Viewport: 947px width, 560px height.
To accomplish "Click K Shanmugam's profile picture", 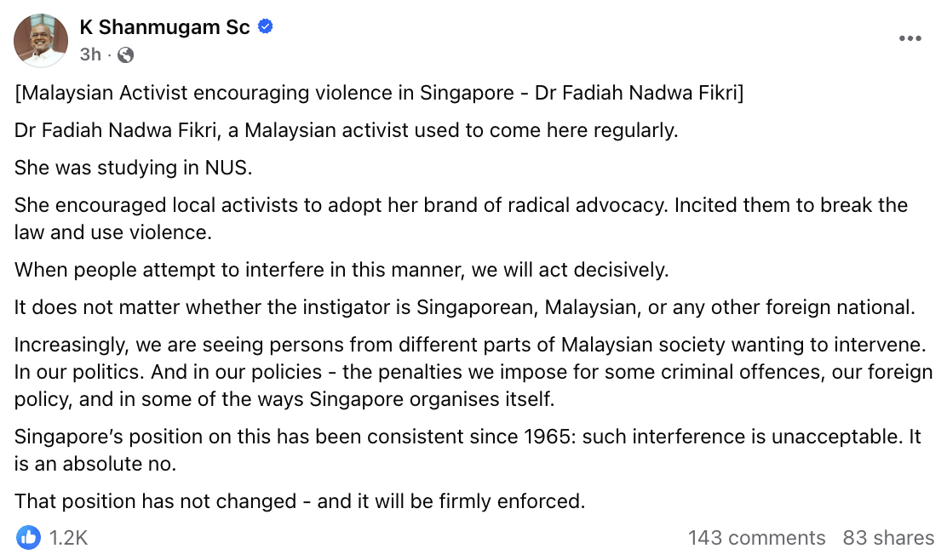I will 41,40.
